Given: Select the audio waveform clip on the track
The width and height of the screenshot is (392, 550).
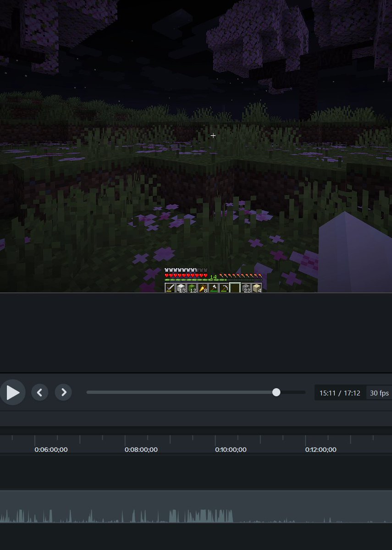Looking at the screenshot, I should point(196,506).
